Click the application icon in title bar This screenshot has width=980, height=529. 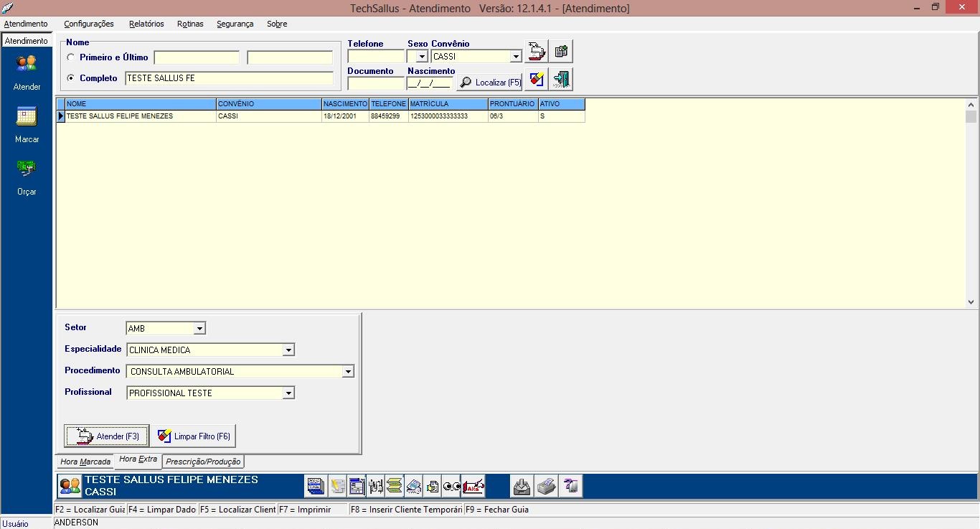click(8, 8)
